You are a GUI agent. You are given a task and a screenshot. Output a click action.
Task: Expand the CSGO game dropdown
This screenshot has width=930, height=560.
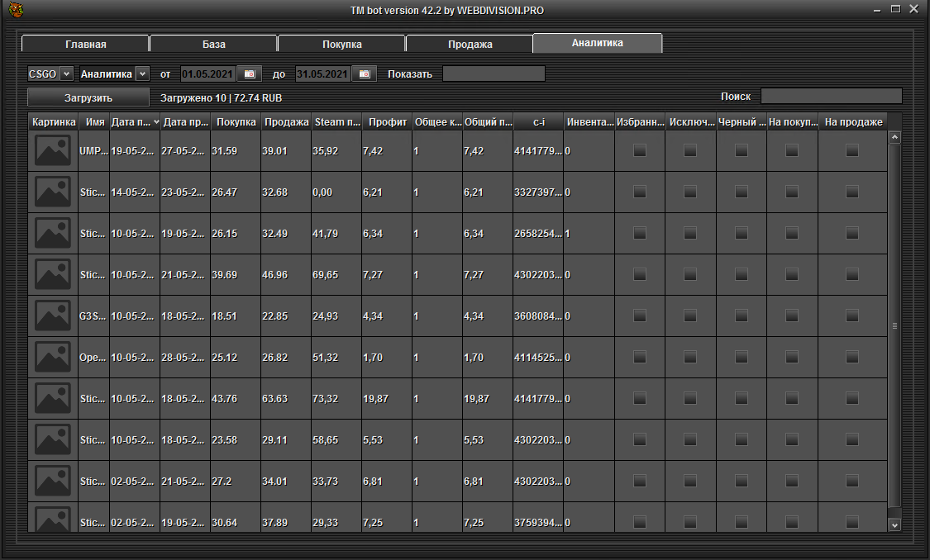point(66,74)
